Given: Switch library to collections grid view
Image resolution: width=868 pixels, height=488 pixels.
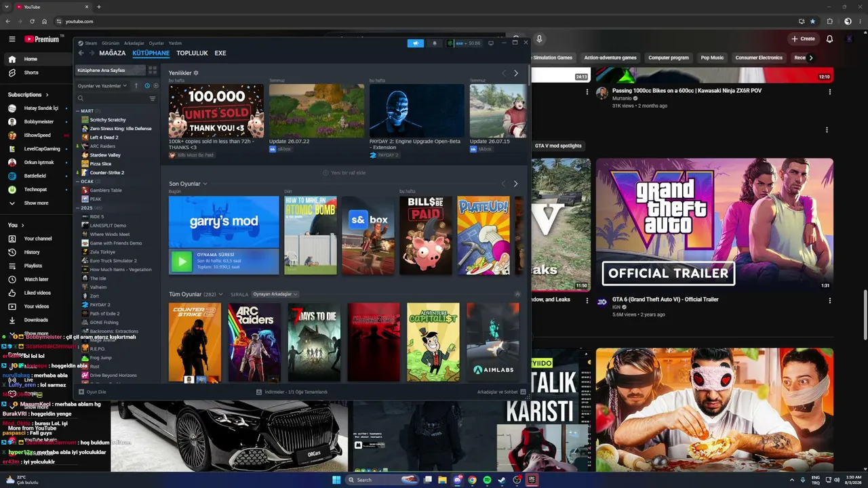Looking at the screenshot, I should [153, 70].
